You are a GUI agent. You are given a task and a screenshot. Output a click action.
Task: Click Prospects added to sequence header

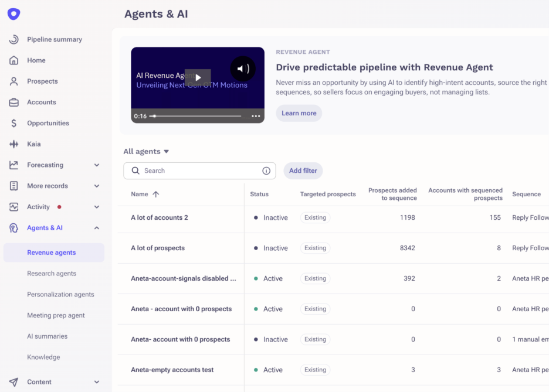[x=392, y=194]
